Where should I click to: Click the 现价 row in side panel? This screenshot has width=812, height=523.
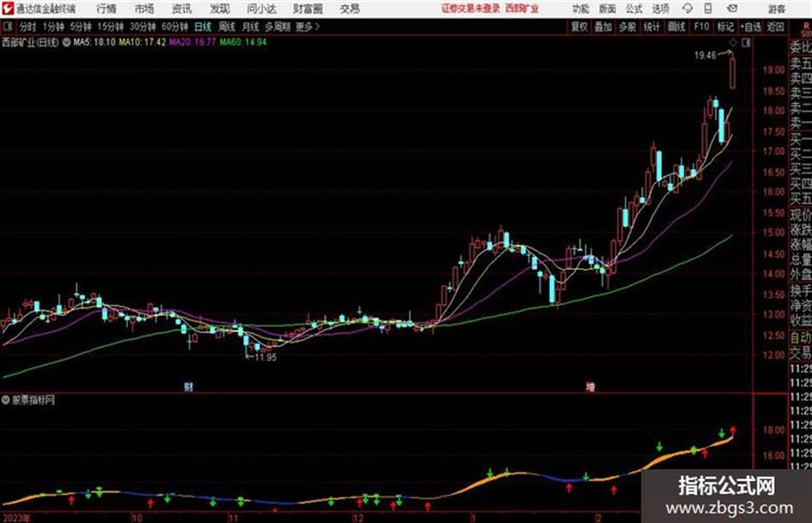[x=801, y=215]
